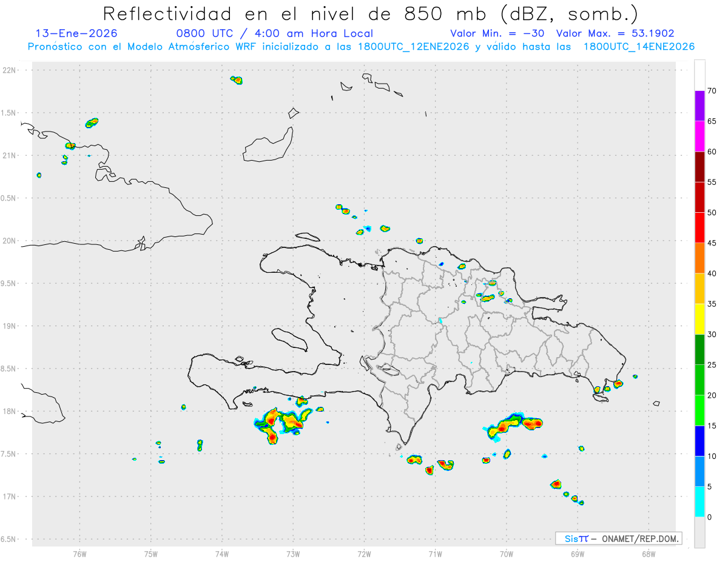The width and height of the screenshot is (728, 562).
Task: Click the '21N' latitude label
Action: click(x=10, y=156)
